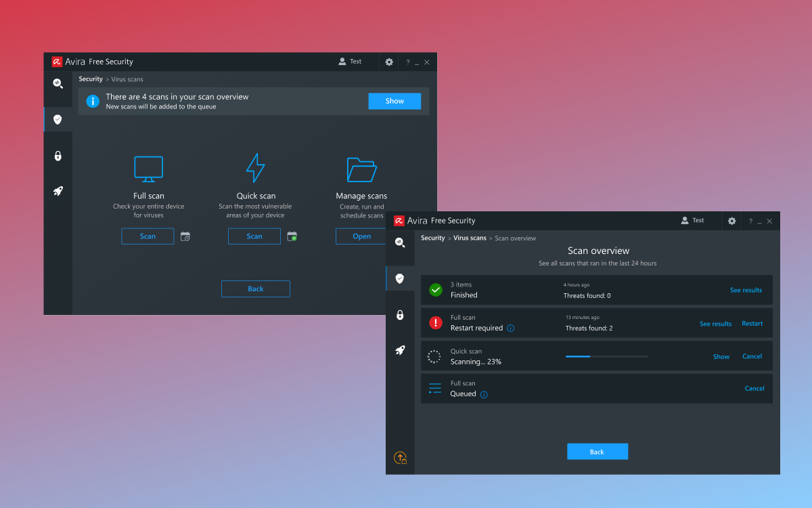Click info icon next to Queued
This screenshot has height=508, width=812.
click(484, 394)
